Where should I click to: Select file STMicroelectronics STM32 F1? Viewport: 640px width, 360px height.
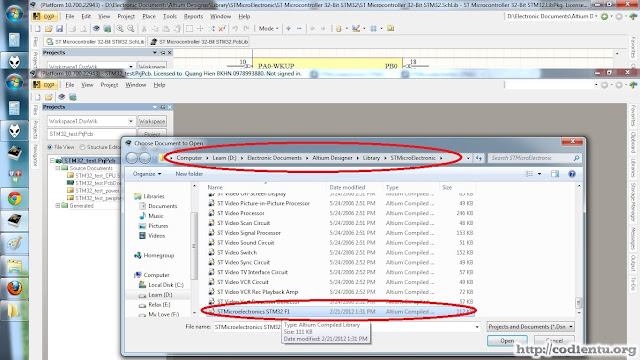click(253, 311)
